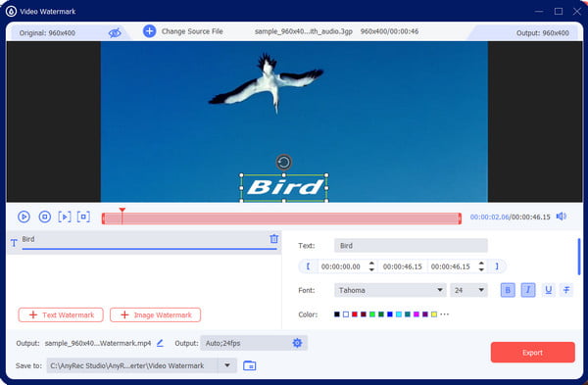Pick the cyan color swatch
This screenshot has height=385, width=588.
point(399,314)
